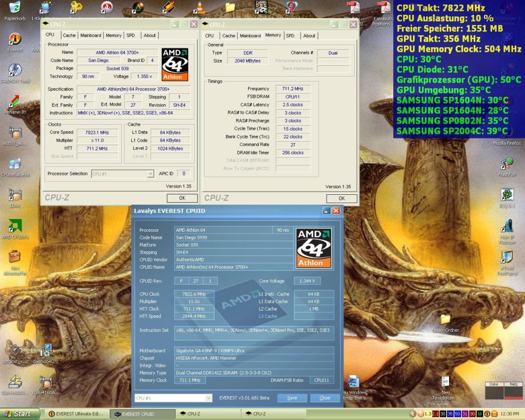
Task: Select the ak850_s6 archive icon on desktop
Action: [x=15, y=132]
